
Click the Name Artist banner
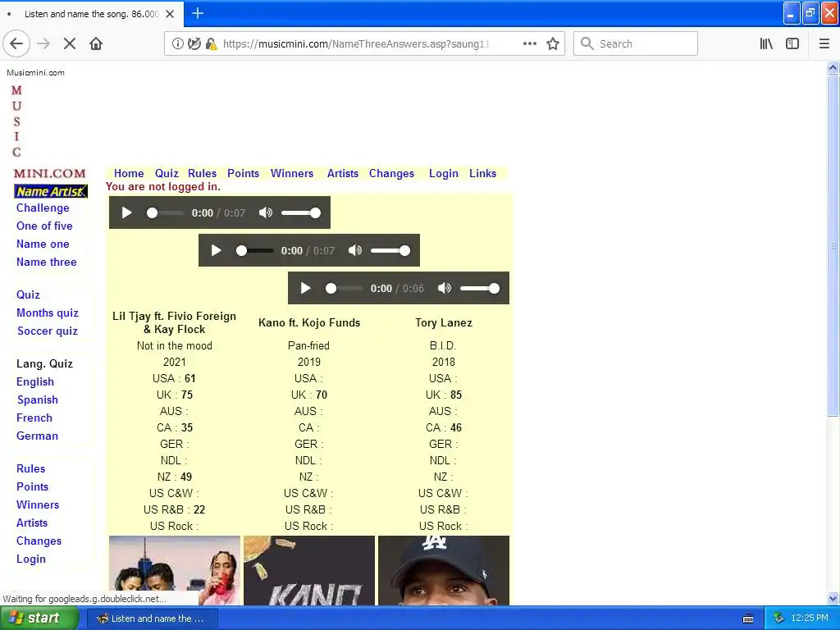[51, 191]
